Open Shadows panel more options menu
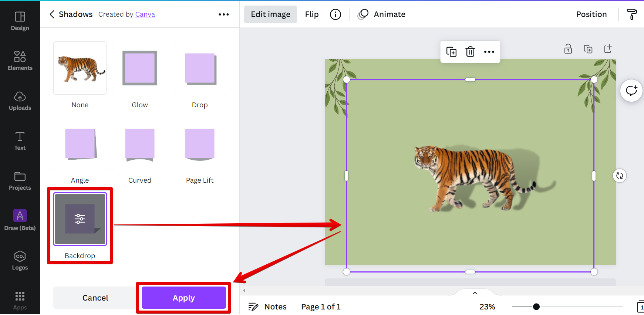 223,14
